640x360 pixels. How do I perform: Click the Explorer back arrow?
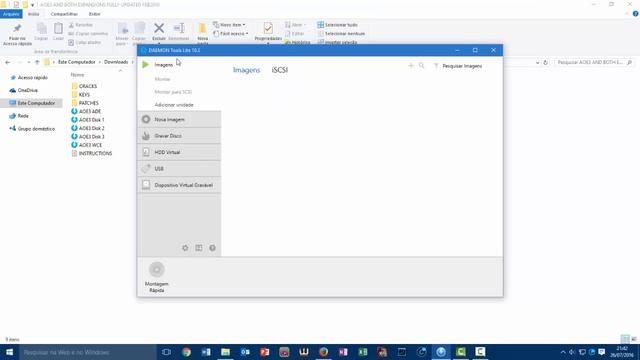[x=8, y=62]
